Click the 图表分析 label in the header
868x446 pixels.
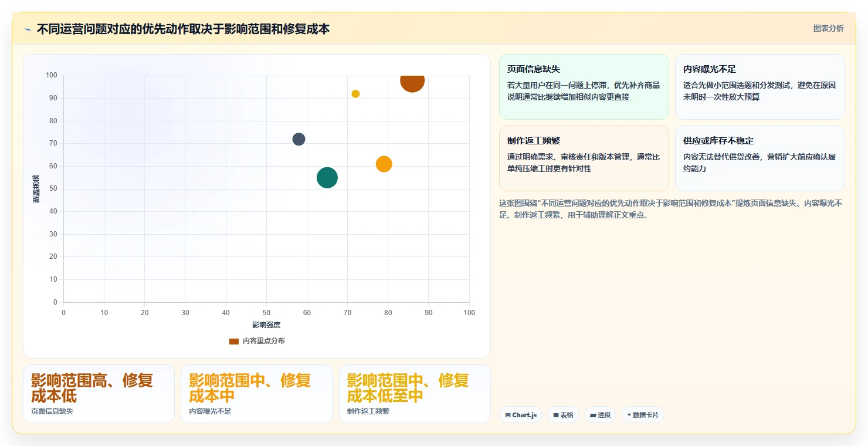(x=828, y=28)
